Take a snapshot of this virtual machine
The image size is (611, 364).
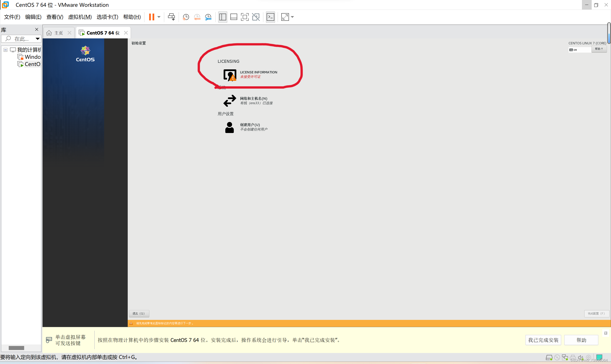click(186, 17)
